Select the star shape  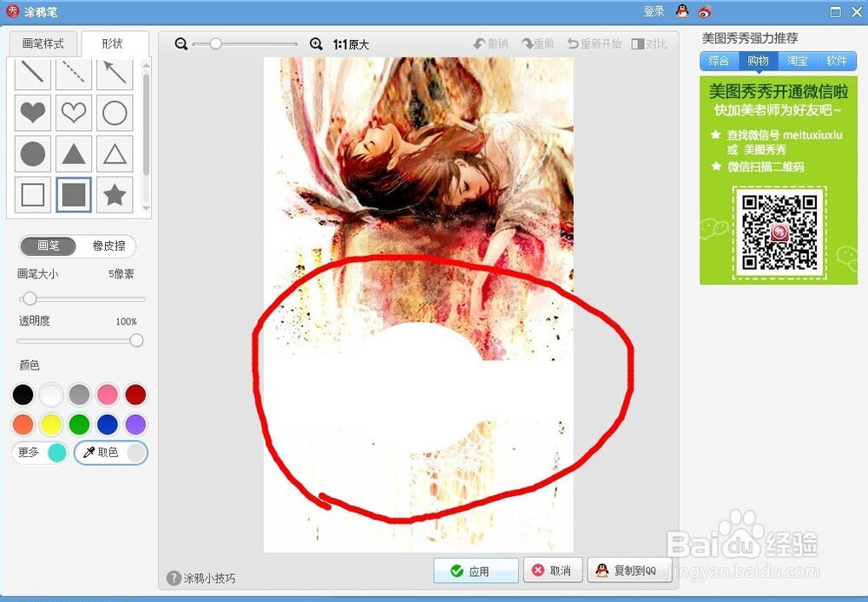[115, 195]
